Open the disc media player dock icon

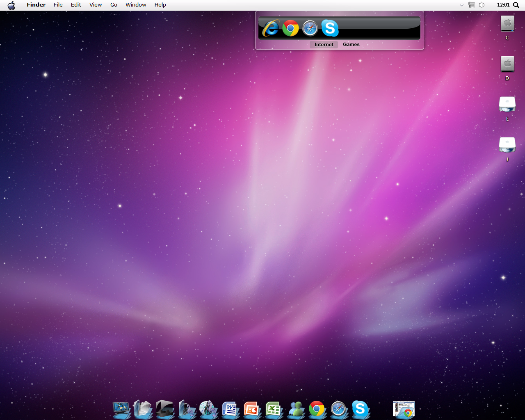208,409
